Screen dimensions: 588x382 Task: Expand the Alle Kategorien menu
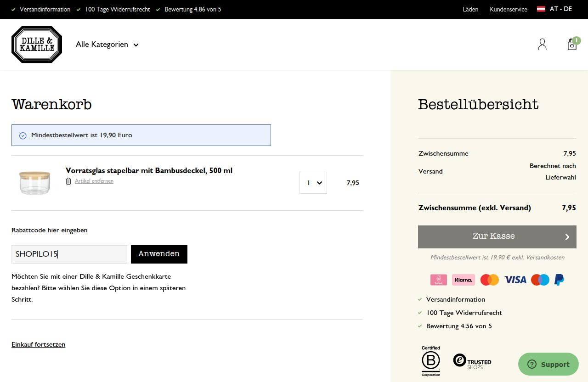pyautogui.click(x=107, y=45)
